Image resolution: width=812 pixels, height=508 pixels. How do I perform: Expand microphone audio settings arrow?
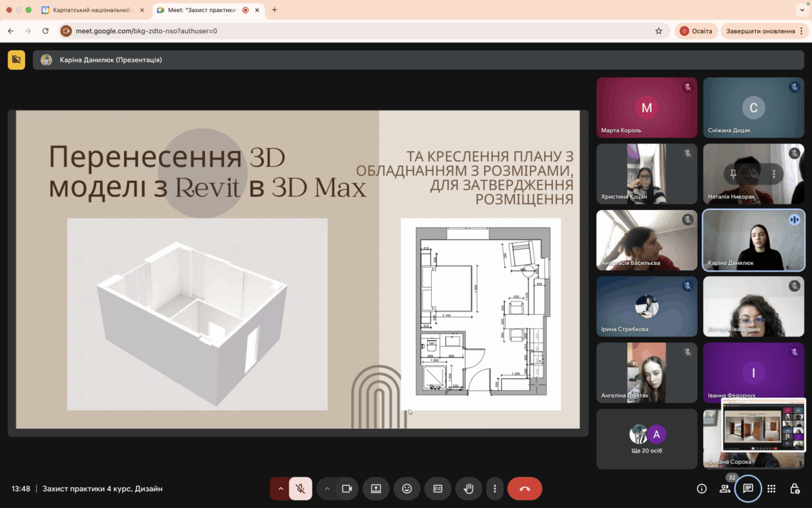[x=280, y=488]
